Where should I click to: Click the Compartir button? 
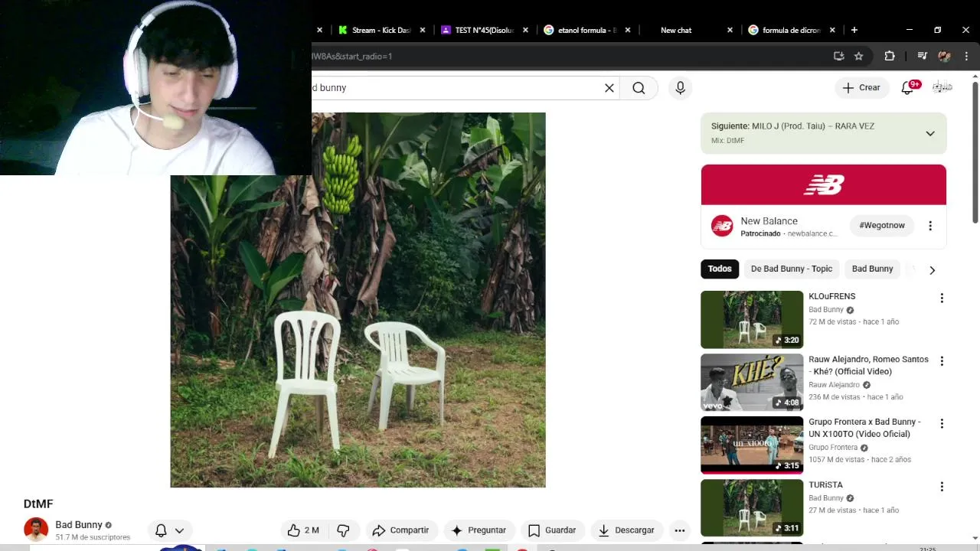400,530
